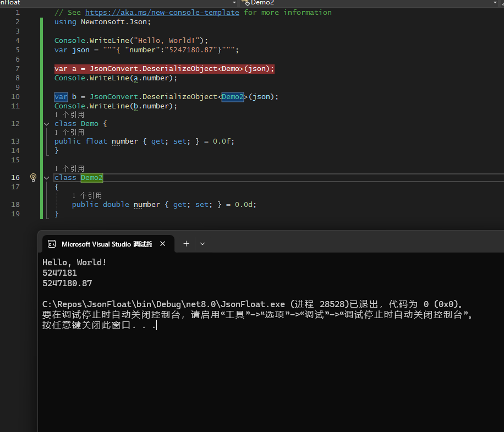Click Console.WriteLine(b.number) on line 11
This screenshot has height=432, width=504.
pos(116,106)
